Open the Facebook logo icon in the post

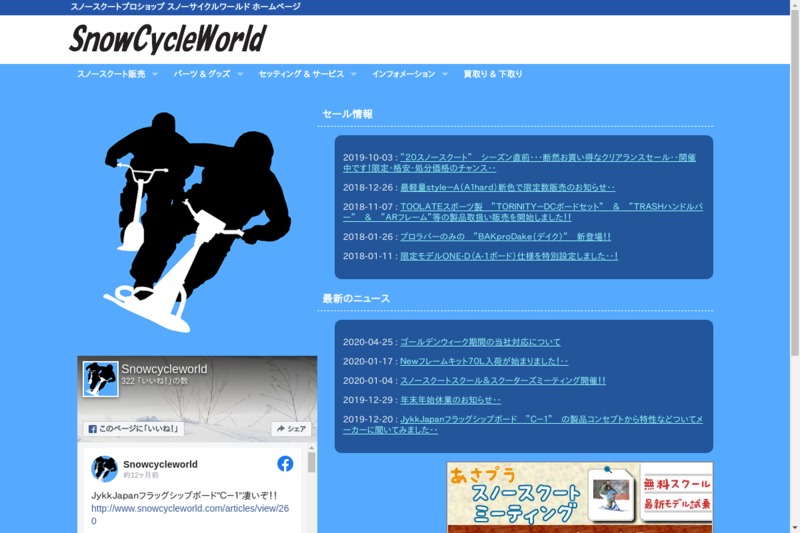coord(285,464)
